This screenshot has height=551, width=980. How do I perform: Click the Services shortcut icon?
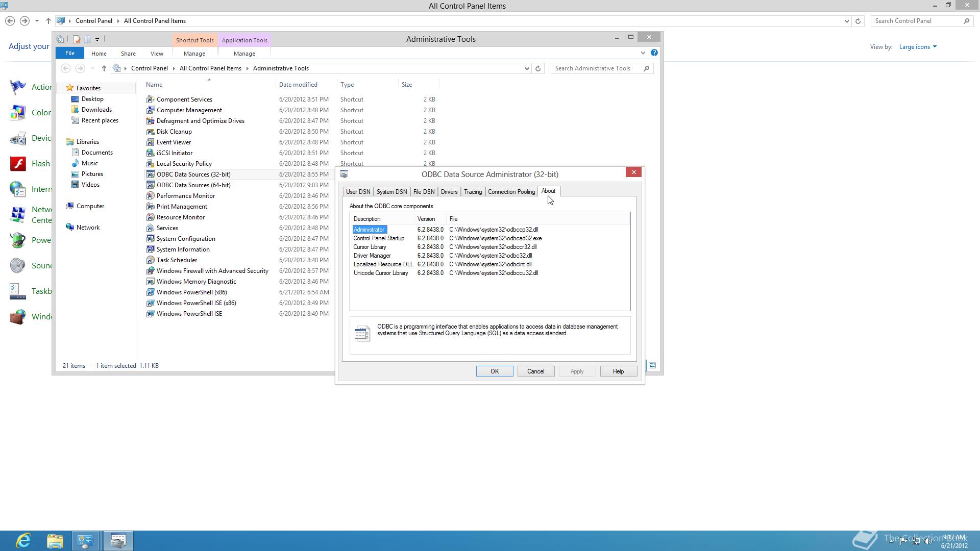(150, 228)
